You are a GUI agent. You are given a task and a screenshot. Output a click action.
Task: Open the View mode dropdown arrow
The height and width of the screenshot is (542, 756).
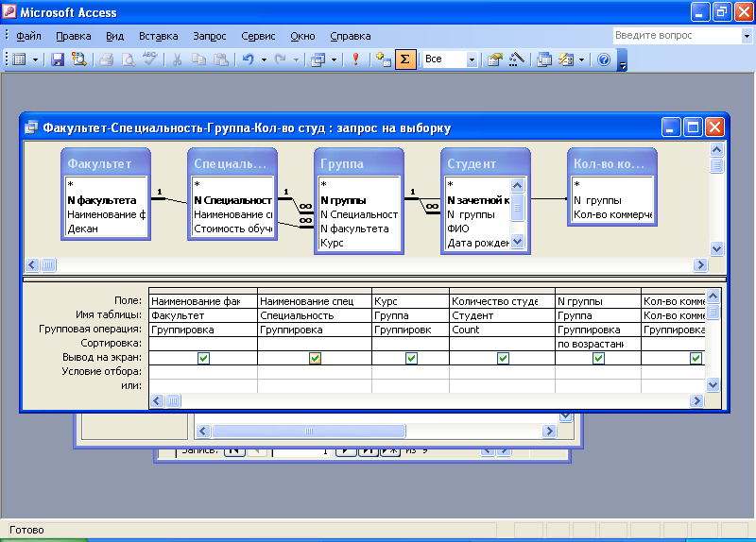(x=35, y=59)
